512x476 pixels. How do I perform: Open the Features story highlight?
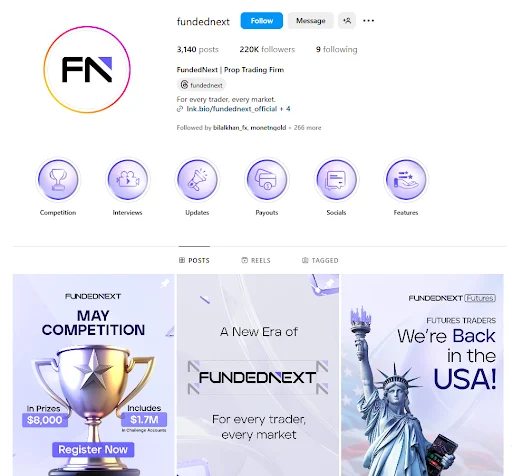(406, 180)
